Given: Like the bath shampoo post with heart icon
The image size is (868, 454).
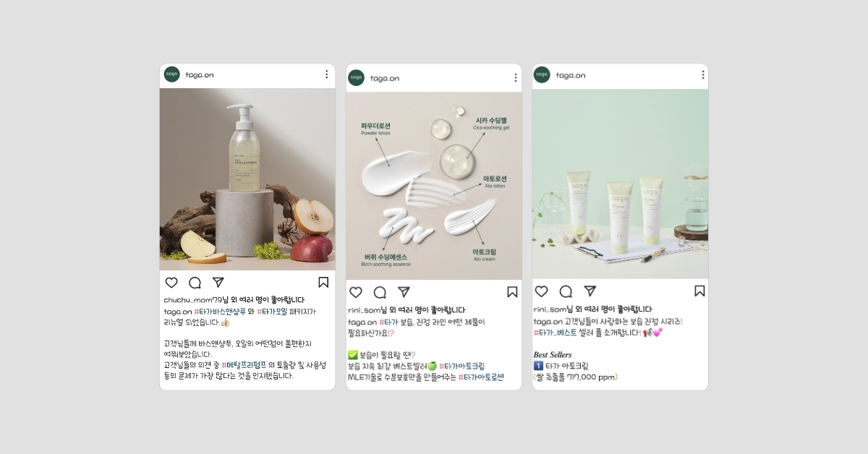Looking at the screenshot, I should pyautogui.click(x=171, y=283).
